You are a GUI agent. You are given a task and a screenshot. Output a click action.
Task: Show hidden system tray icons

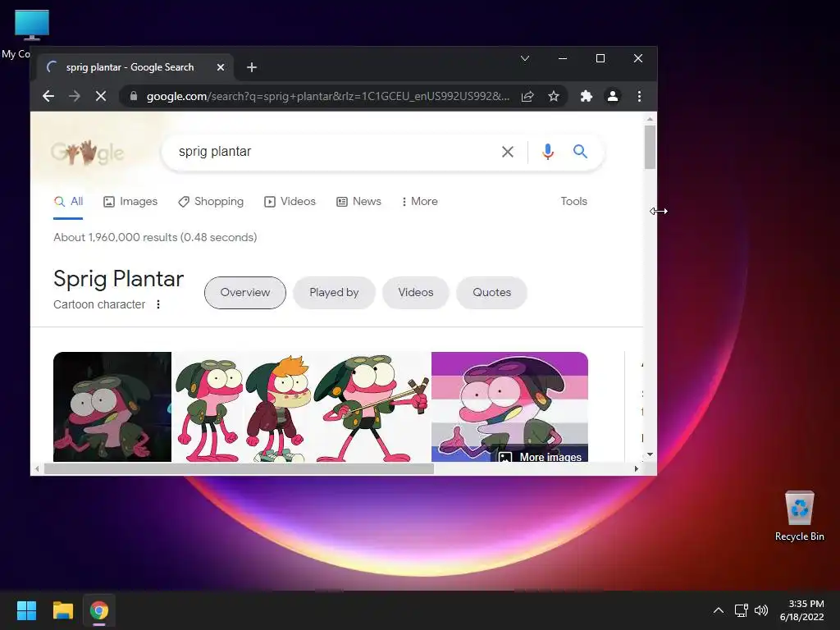tap(719, 610)
